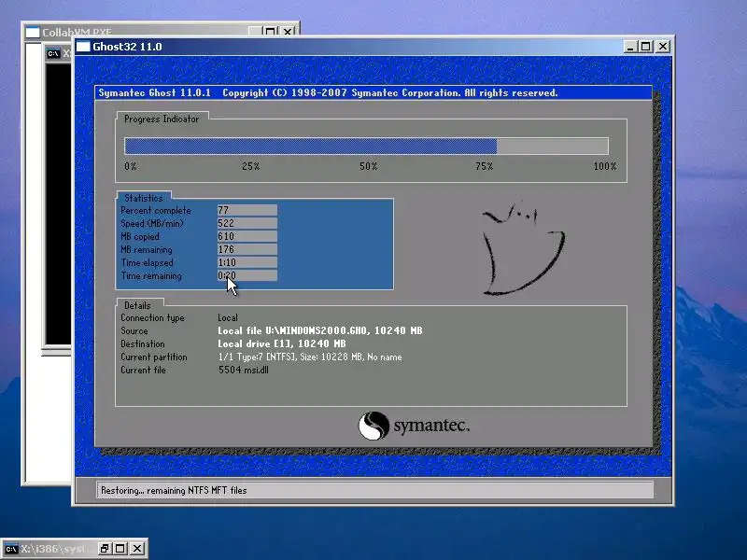Maximize the Ghost32 11.0 window

[x=646, y=46]
